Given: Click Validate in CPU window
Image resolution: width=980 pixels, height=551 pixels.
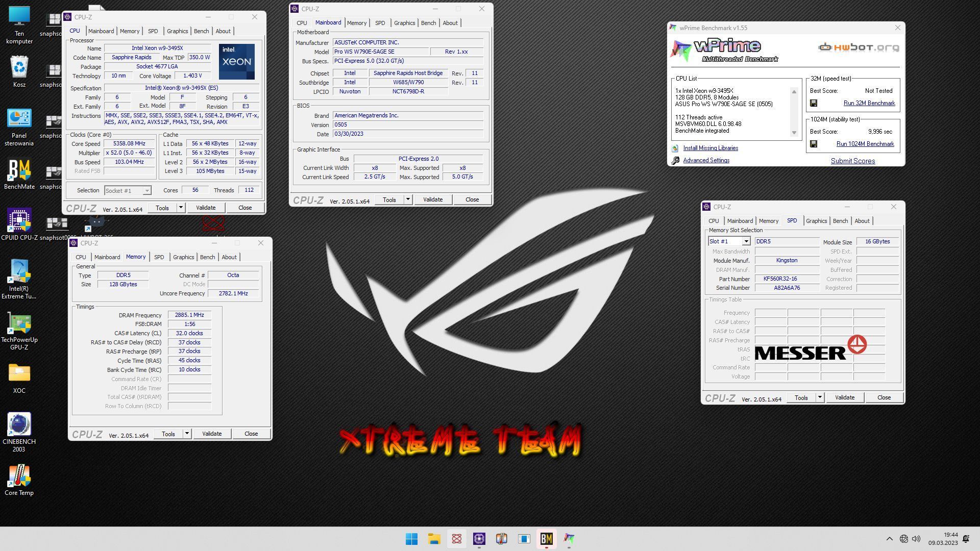Looking at the screenshot, I should pos(206,208).
